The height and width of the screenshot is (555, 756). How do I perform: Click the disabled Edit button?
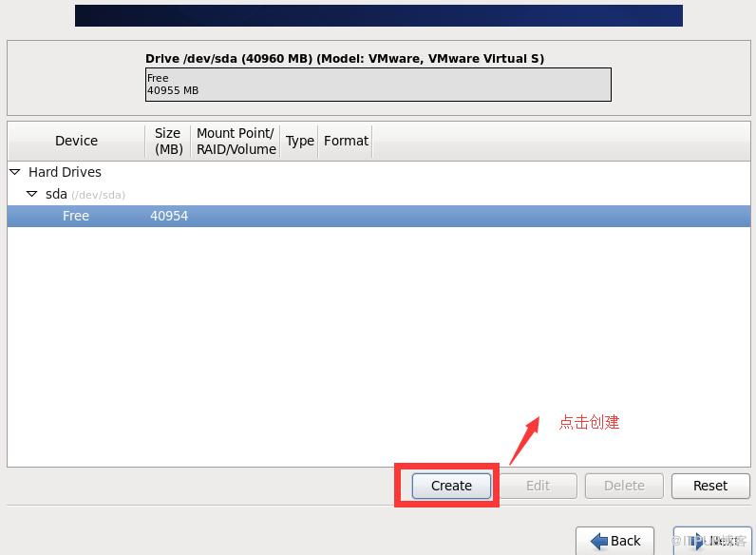[539, 486]
